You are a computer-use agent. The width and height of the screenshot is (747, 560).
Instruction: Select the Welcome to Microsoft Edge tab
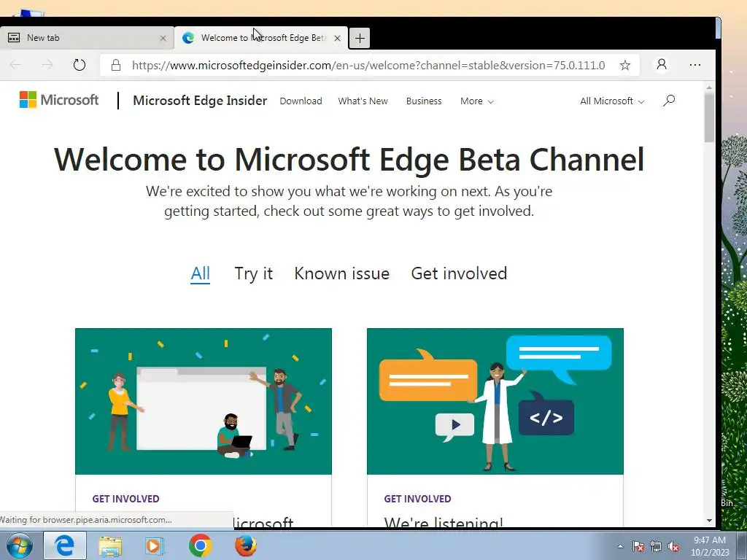[261, 38]
